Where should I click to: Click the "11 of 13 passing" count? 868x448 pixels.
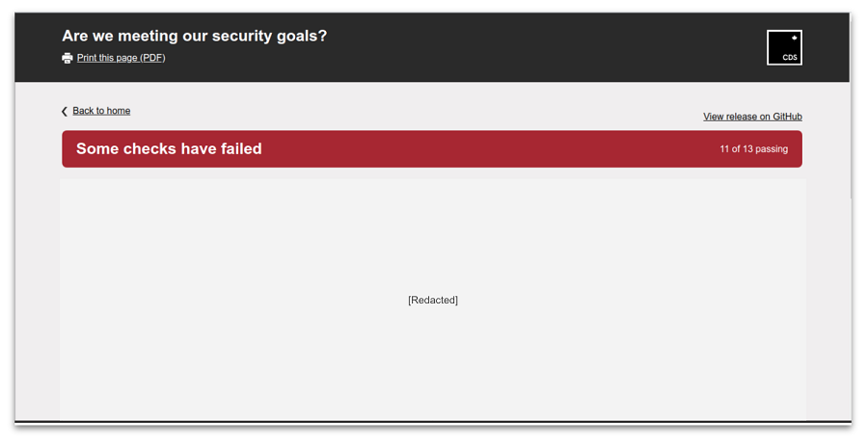point(753,149)
